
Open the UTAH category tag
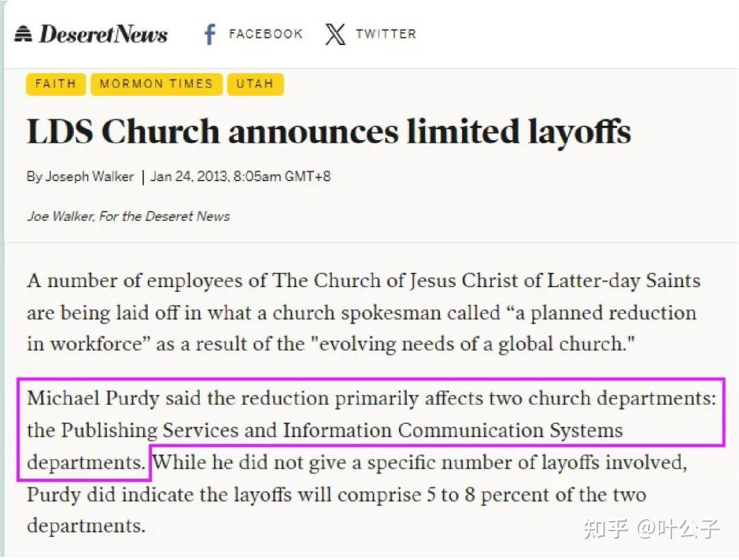(x=255, y=84)
